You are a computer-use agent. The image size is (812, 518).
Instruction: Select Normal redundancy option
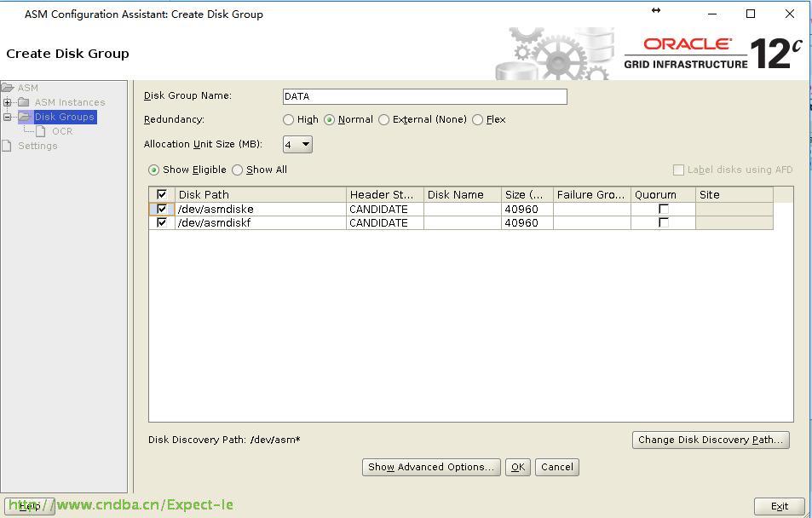tap(330, 119)
